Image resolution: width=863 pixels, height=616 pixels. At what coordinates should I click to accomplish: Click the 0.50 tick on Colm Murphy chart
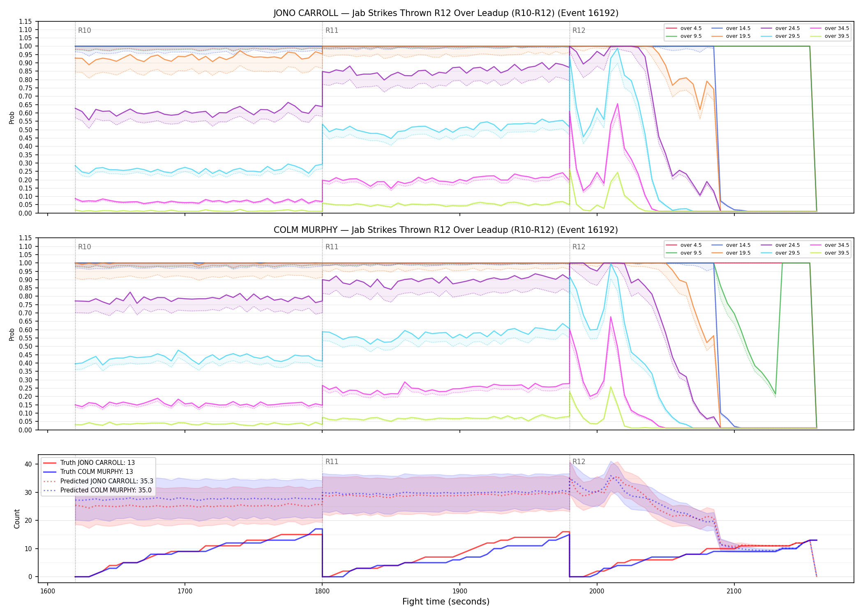click(x=25, y=347)
